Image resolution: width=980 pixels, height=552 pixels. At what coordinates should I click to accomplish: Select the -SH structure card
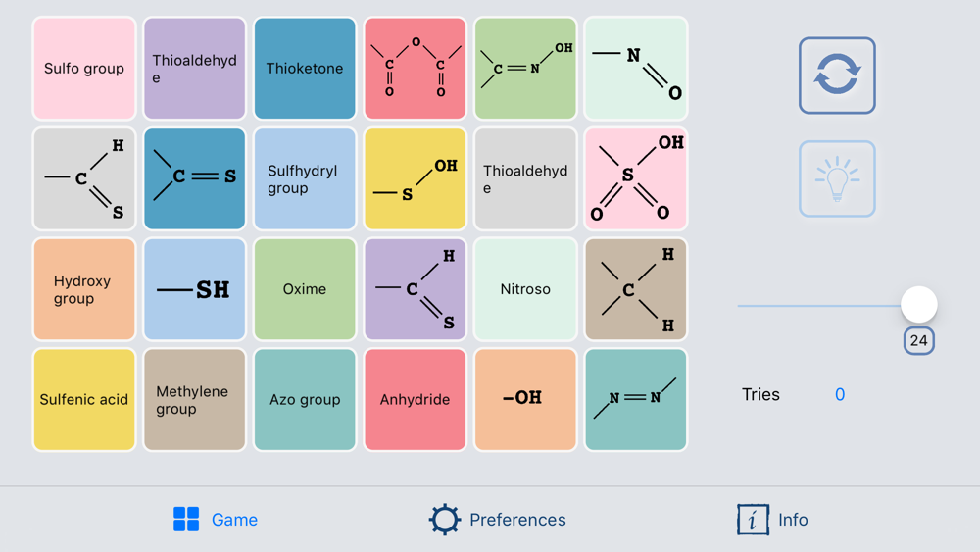pyautogui.click(x=194, y=289)
